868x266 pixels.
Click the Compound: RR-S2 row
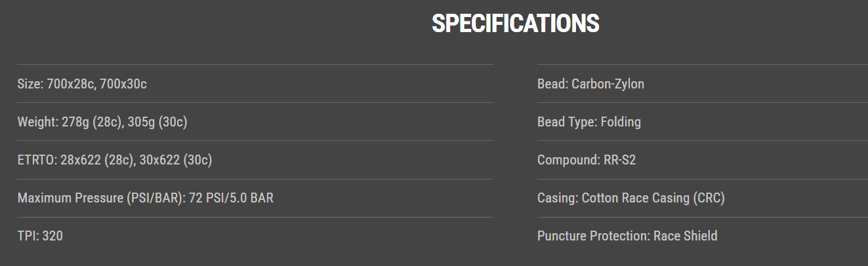point(586,160)
